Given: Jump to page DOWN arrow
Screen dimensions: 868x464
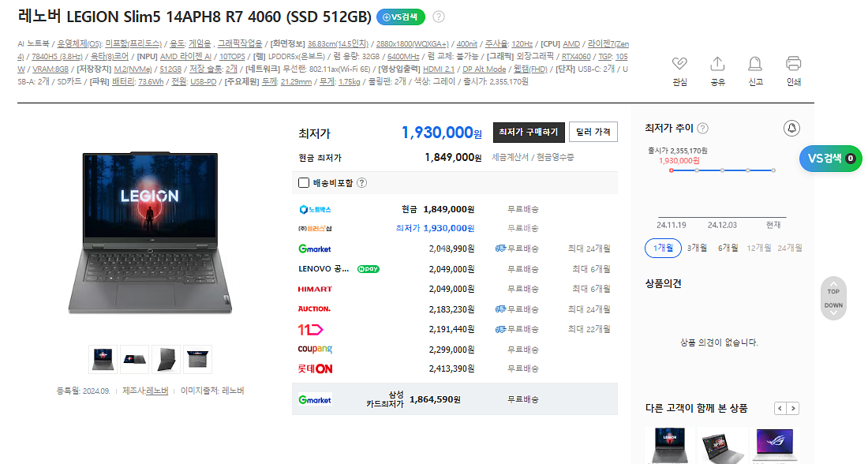Looking at the screenshot, I should [833, 309].
